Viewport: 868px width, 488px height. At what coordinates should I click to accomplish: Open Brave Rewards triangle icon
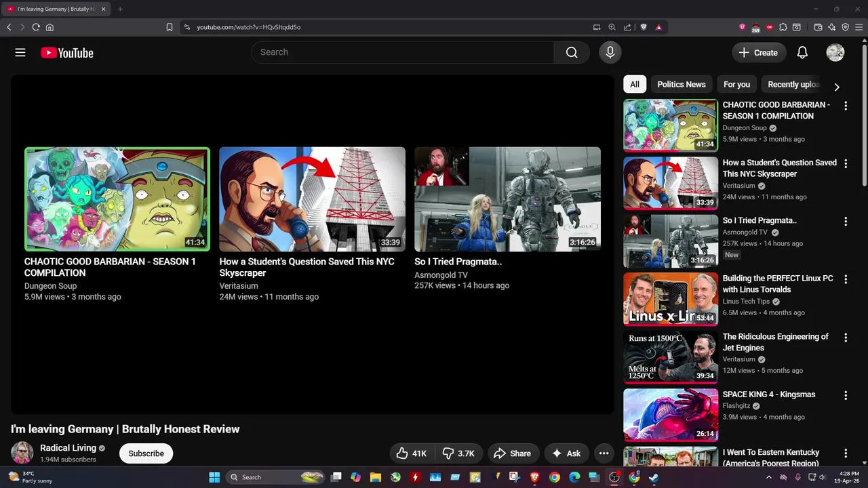coord(658,27)
